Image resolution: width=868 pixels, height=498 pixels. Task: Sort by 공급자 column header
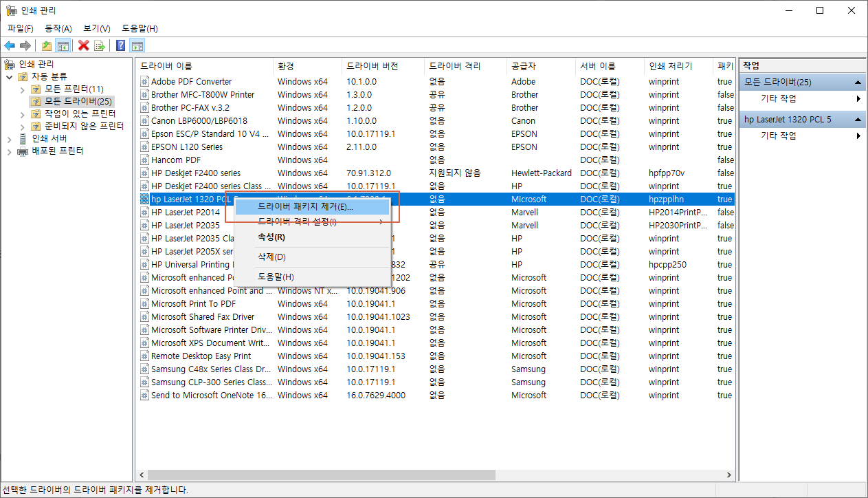(541, 67)
